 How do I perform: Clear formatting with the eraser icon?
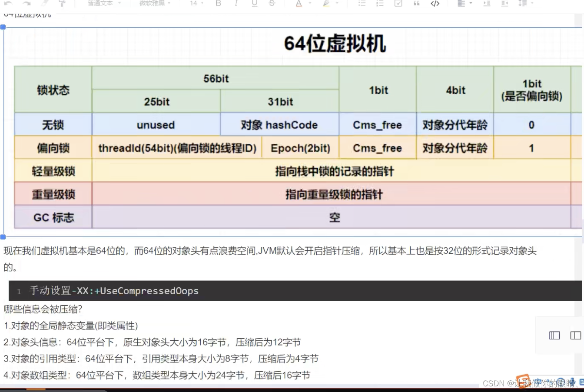pyautogui.click(x=45, y=3)
